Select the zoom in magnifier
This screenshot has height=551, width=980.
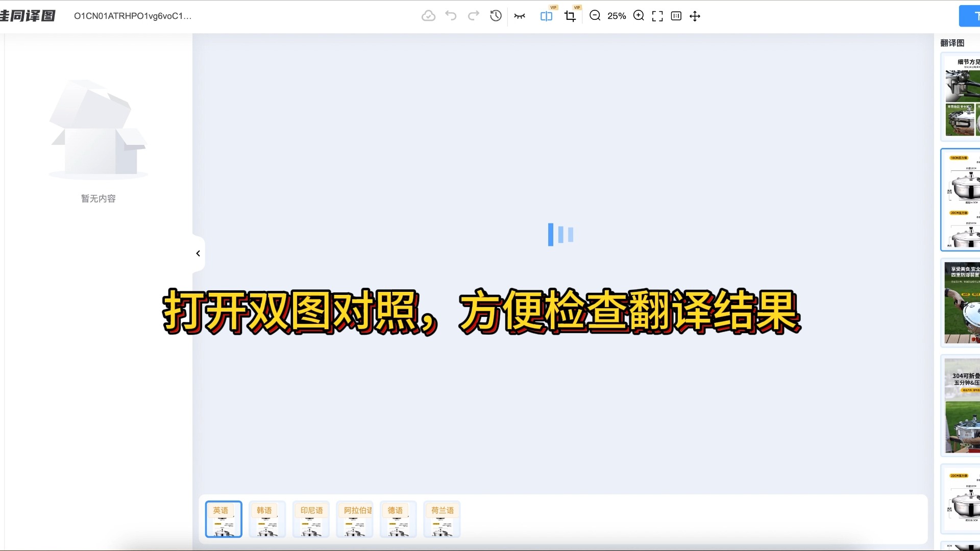tap(639, 16)
